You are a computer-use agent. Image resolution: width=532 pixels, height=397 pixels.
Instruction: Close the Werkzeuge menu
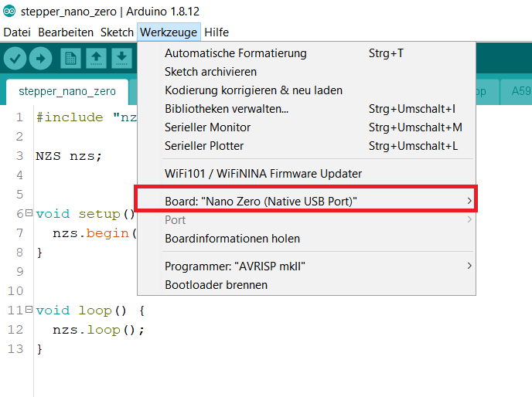[x=169, y=32]
